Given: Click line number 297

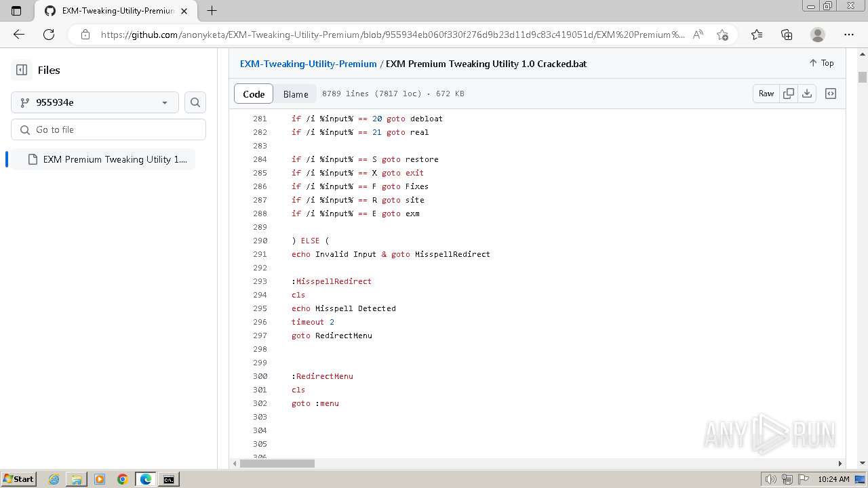Looking at the screenshot, I should click(x=260, y=335).
